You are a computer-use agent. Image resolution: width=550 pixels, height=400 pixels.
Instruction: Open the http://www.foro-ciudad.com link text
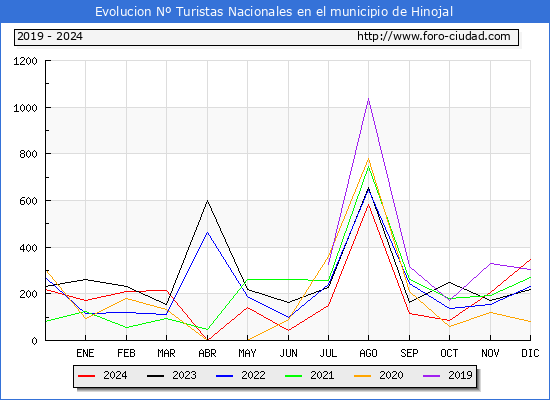point(434,36)
